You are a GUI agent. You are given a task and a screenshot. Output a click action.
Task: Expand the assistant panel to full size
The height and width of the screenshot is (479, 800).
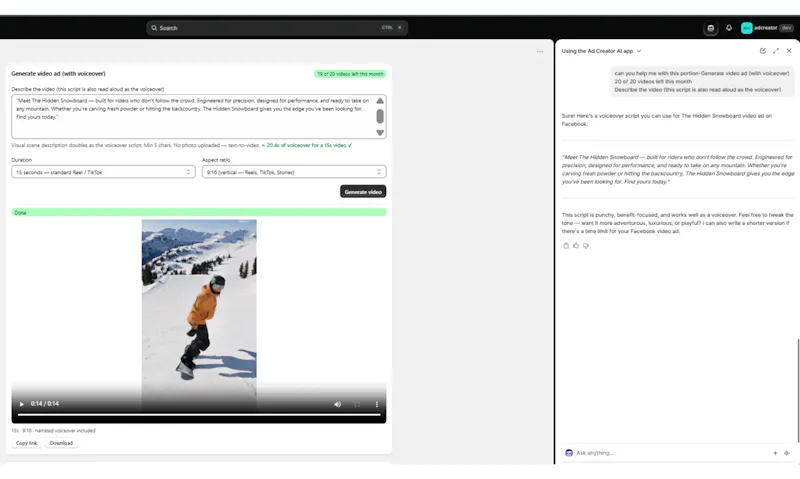776,51
